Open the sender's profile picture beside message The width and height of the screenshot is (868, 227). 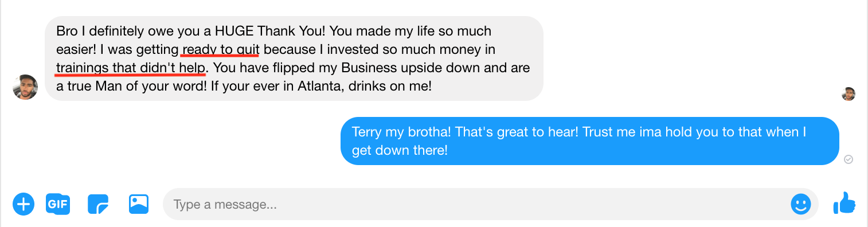(x=25, y=87)
